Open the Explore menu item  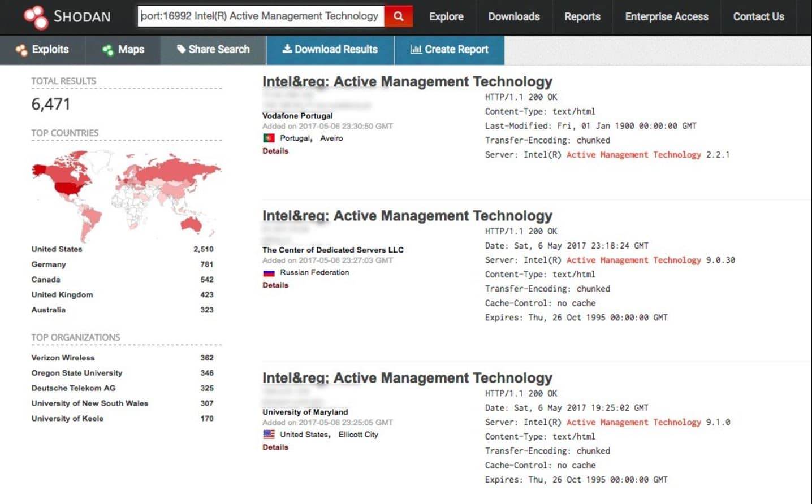pyautogui.click(x=446, y=17)
